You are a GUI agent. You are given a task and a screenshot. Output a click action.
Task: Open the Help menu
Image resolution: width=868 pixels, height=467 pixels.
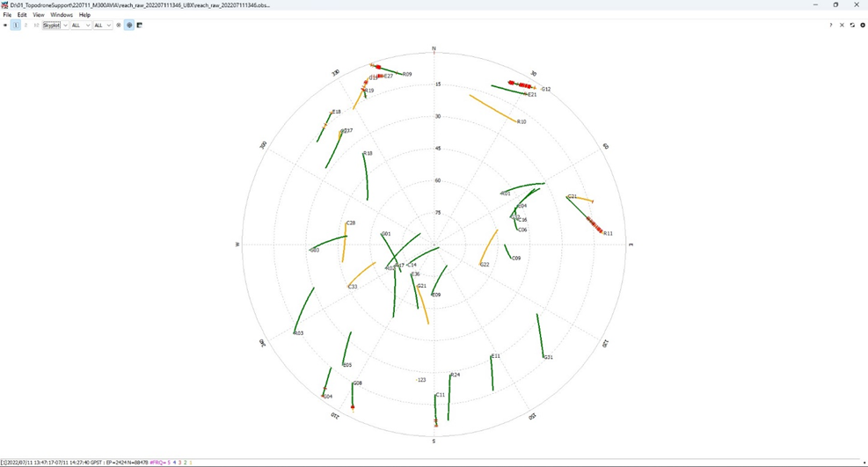point(84,15)
